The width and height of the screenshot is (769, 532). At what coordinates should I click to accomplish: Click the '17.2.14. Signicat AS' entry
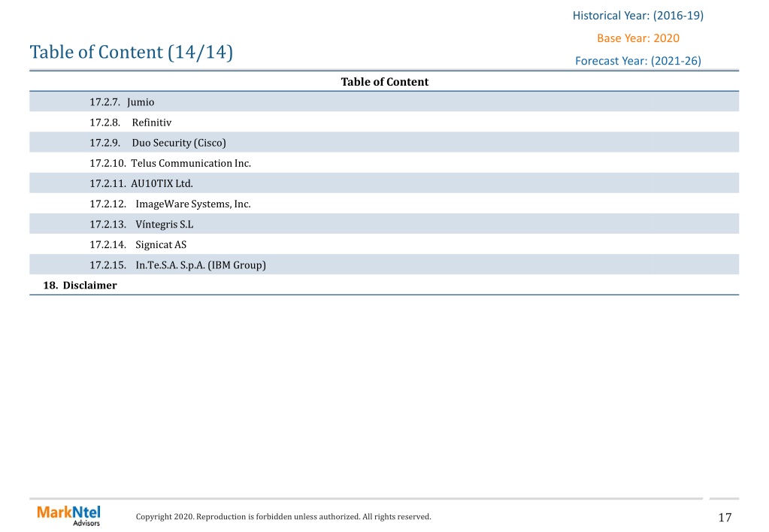click(384, 244)
